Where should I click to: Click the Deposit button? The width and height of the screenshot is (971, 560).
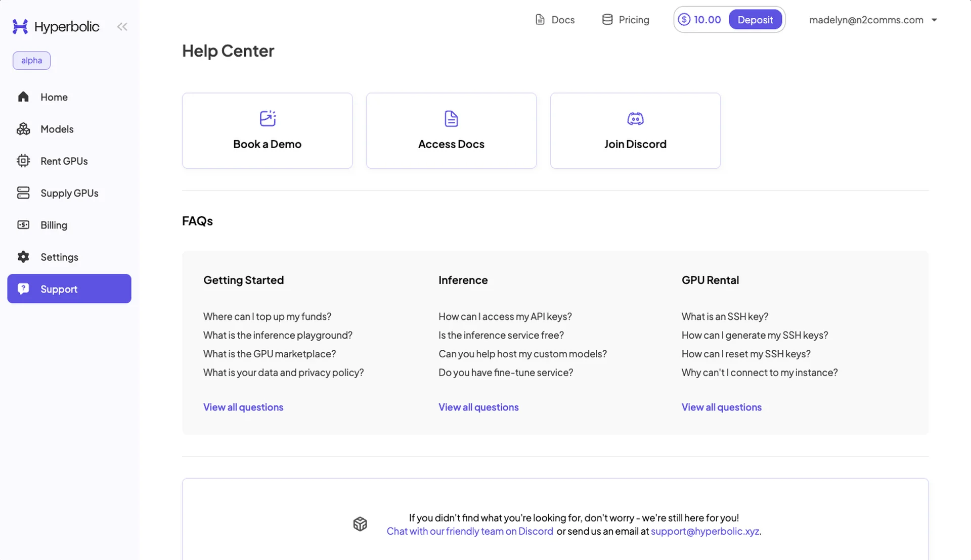coord(755,20)
